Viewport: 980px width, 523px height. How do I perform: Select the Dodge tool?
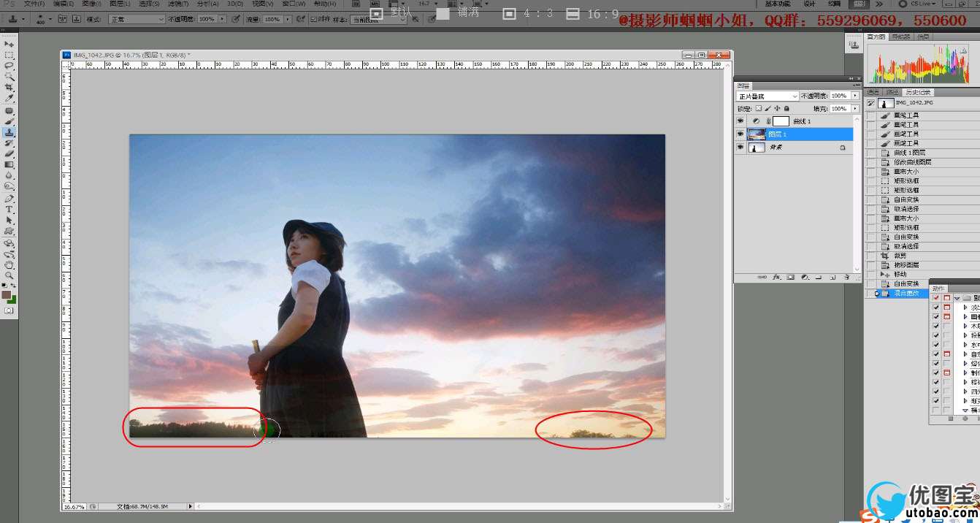[9, 186]
